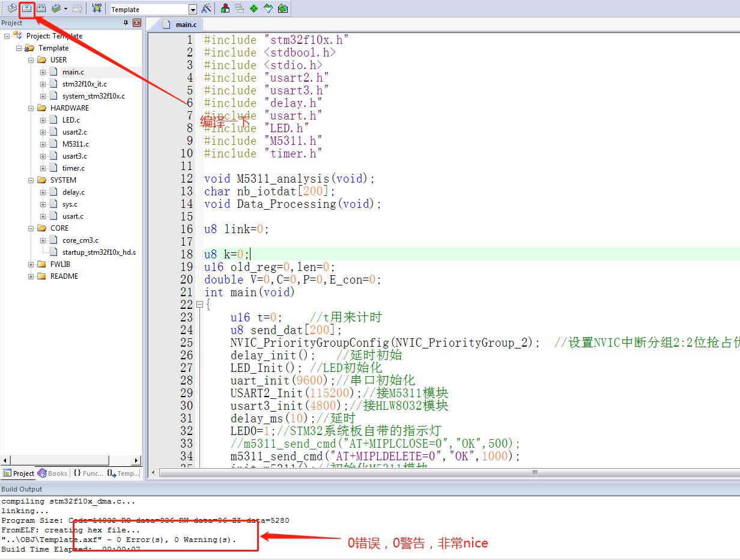Open Options for Target with wand icon
740x560 pixels.
coord(207,8)
